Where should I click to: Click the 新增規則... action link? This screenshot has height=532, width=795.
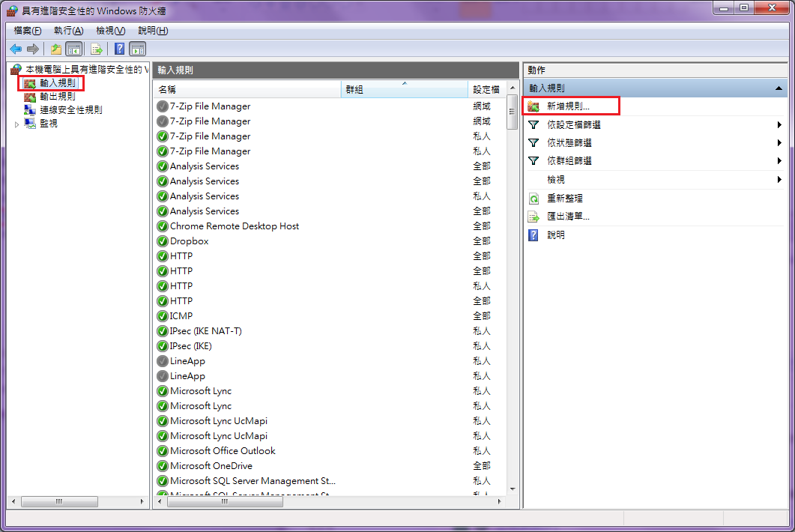(x=568, y=106)
